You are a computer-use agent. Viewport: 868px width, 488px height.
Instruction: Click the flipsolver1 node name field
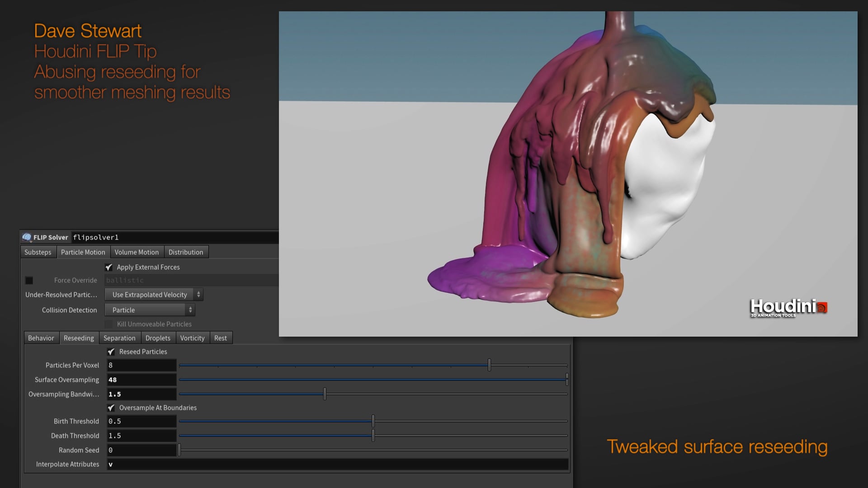click(x=174, y=238)
